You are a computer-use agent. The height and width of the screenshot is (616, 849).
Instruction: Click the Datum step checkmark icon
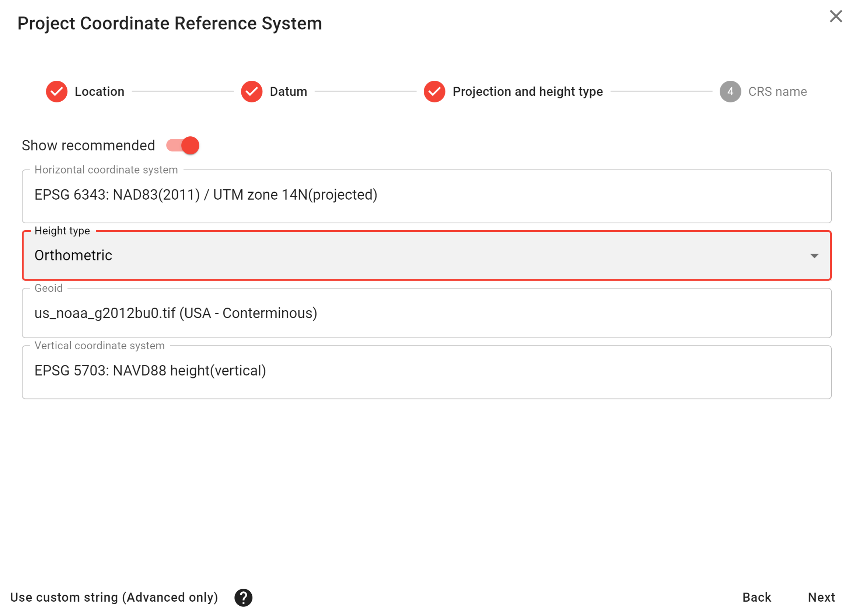[x=252, y=91]
